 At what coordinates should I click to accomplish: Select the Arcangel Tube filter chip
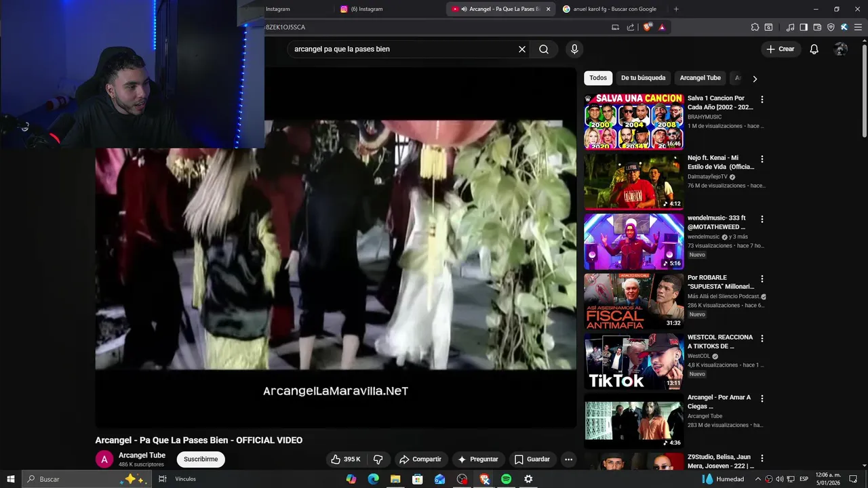[700, 78]
